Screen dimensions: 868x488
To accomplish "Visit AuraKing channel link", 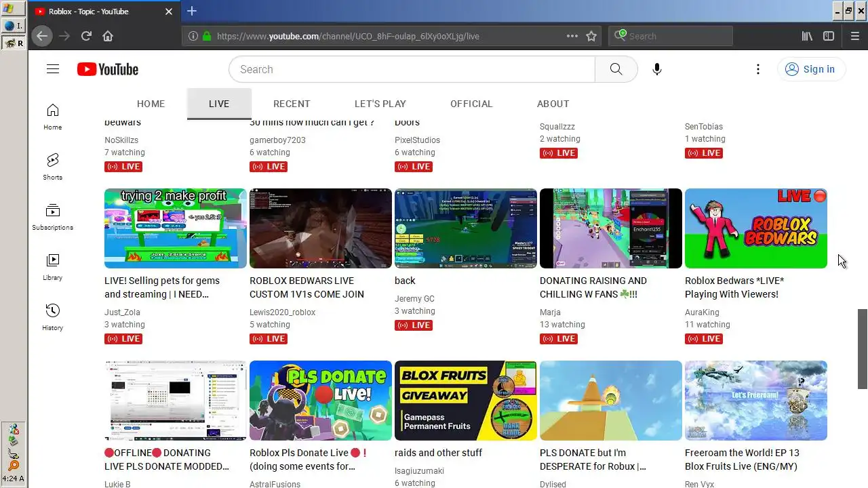I will point(702,312).
